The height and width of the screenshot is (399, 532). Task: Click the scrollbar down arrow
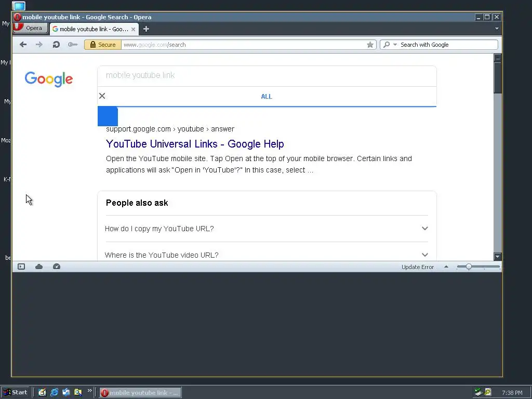coord(497,257)
